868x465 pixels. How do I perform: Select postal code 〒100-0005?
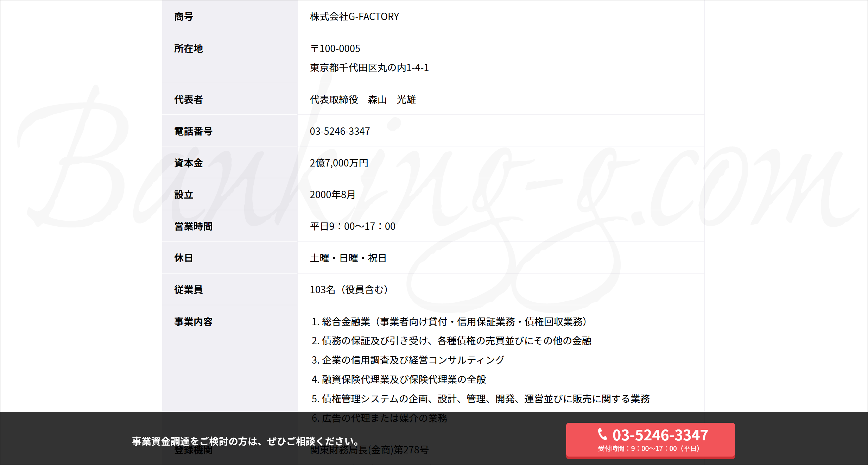click(x=335, y=49)
